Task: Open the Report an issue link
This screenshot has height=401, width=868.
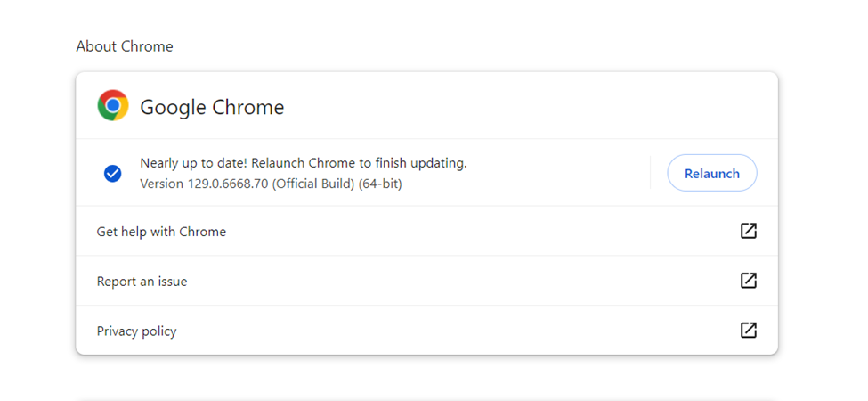Action: (142, 282)
